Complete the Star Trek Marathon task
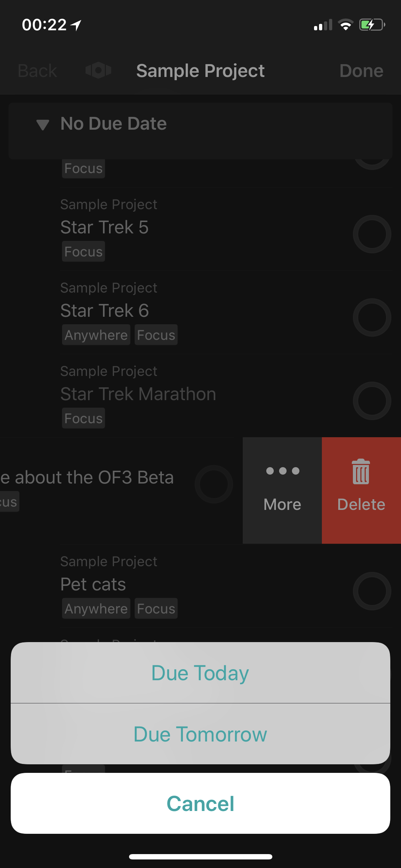The height and width of the screenshot is (868, 401). click(372, 401)
